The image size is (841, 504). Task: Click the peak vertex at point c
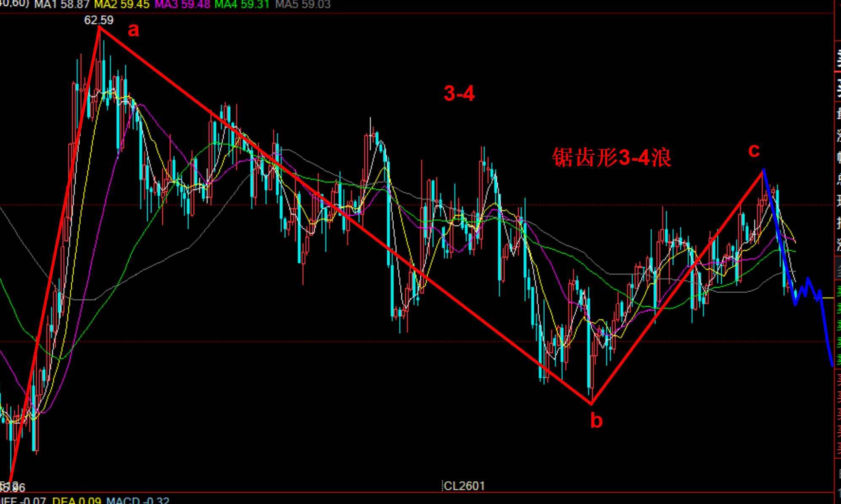point(763,170)
